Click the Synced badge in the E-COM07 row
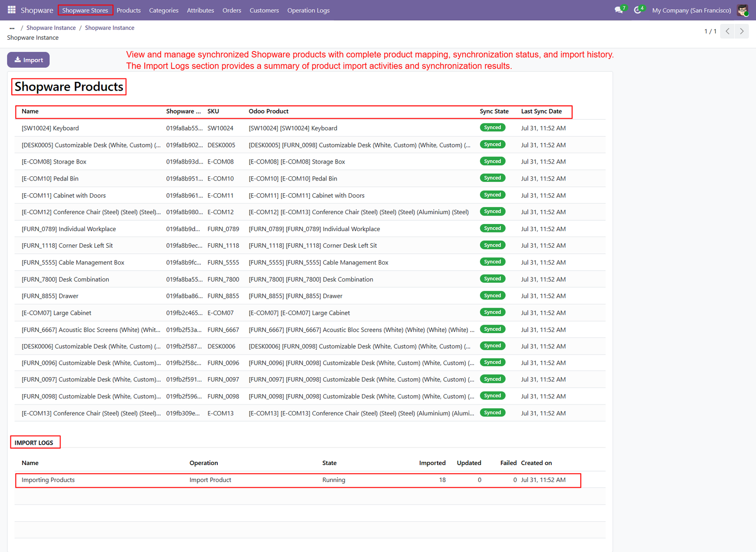The height and width of the screenshot is (552, 756). pos(492,312)
